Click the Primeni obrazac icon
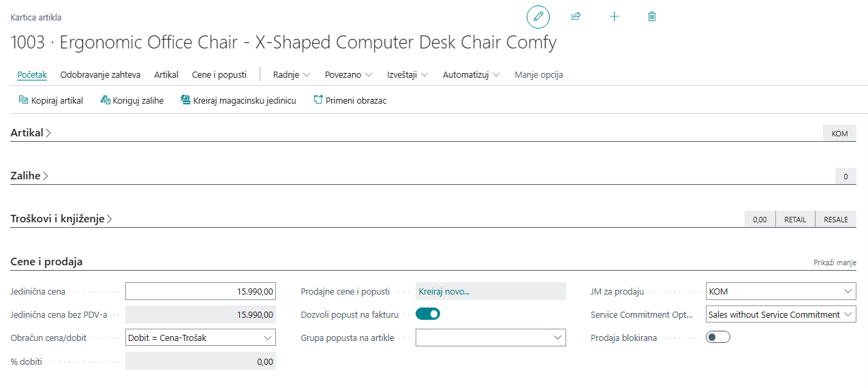 (317, 100)
